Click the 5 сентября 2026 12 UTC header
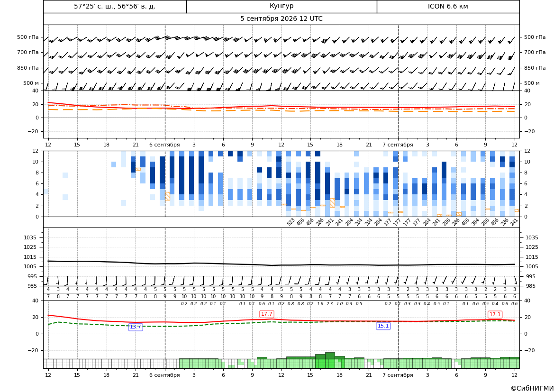This screenshot has height=392, width=554. 281,19
